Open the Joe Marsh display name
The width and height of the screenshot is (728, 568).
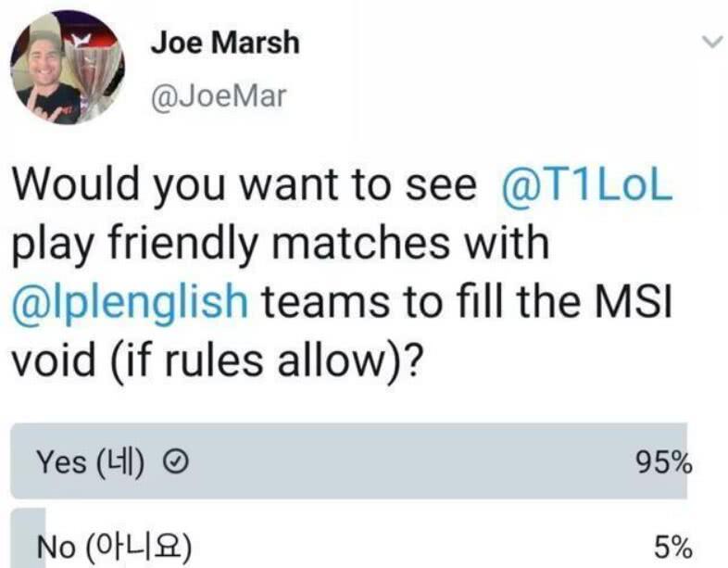pyautogui.click(x=223, y=43)
